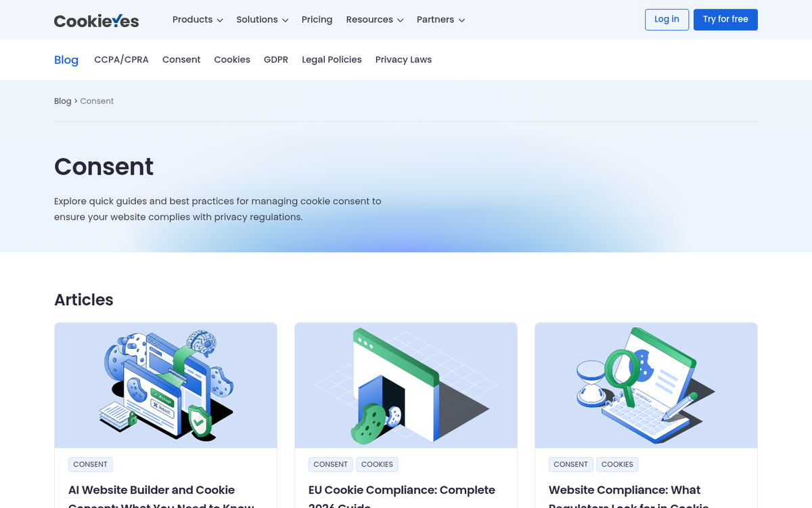Open the Blog home link
Screen dimensions: 812x508
(x=66, y=60)
